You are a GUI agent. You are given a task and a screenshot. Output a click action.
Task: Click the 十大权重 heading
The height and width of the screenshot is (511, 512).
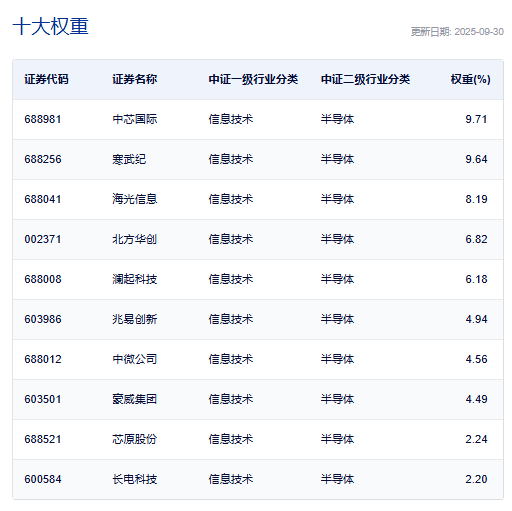pos(51,26)
